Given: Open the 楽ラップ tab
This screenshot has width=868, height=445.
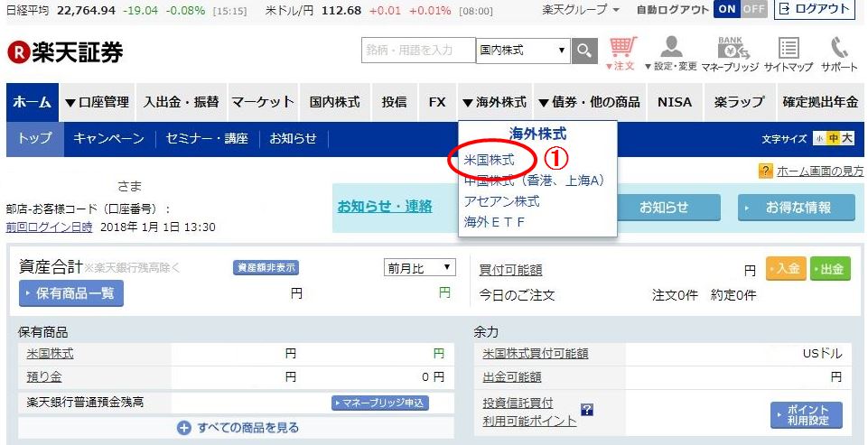Looking at the screenshot, I should [x=739, y=102].
